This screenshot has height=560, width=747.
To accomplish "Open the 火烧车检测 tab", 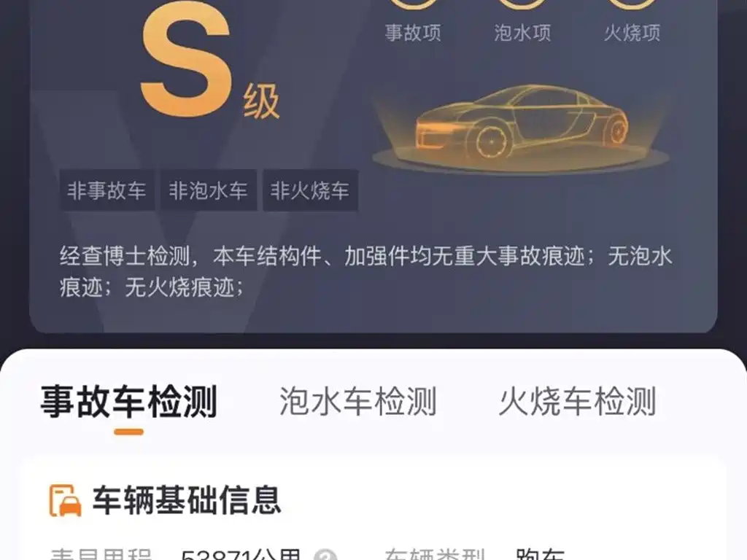I will point(578,402).
